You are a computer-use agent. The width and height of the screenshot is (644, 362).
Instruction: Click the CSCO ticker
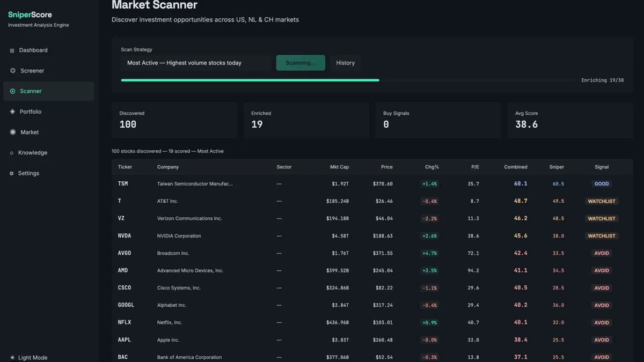[125, 288]
